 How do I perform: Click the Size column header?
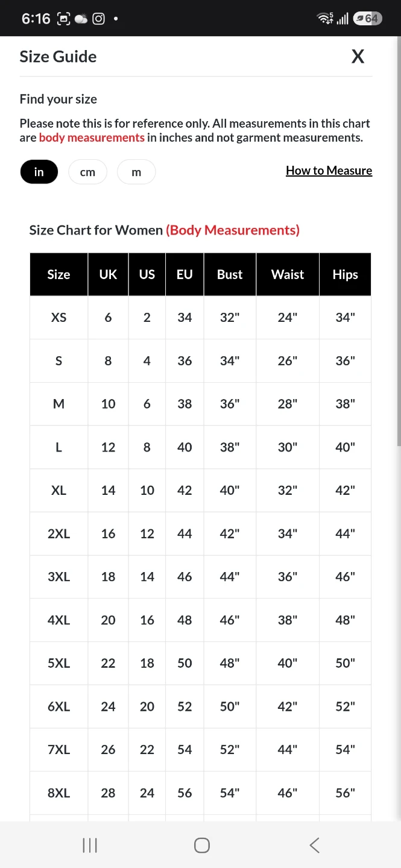coord(59,274)
